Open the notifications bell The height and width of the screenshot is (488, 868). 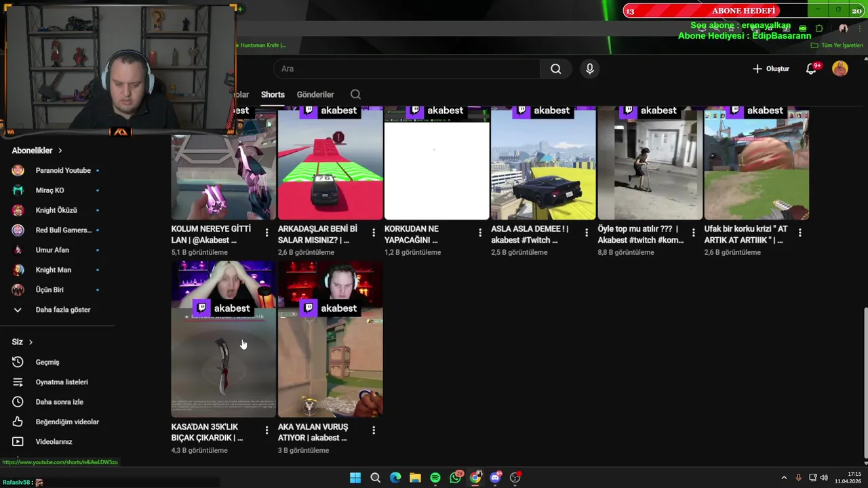[x=811, y=68]
